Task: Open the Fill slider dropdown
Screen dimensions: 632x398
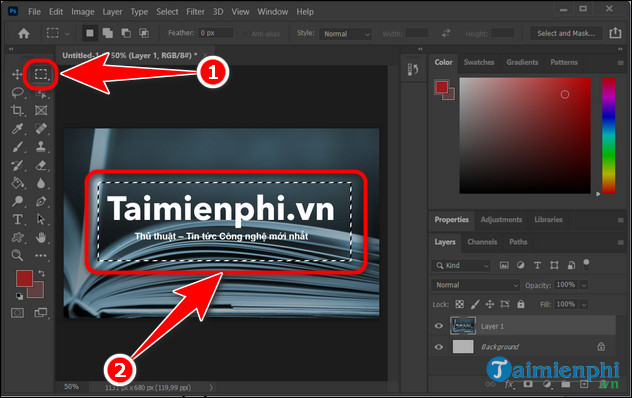Action: (584, 304)
